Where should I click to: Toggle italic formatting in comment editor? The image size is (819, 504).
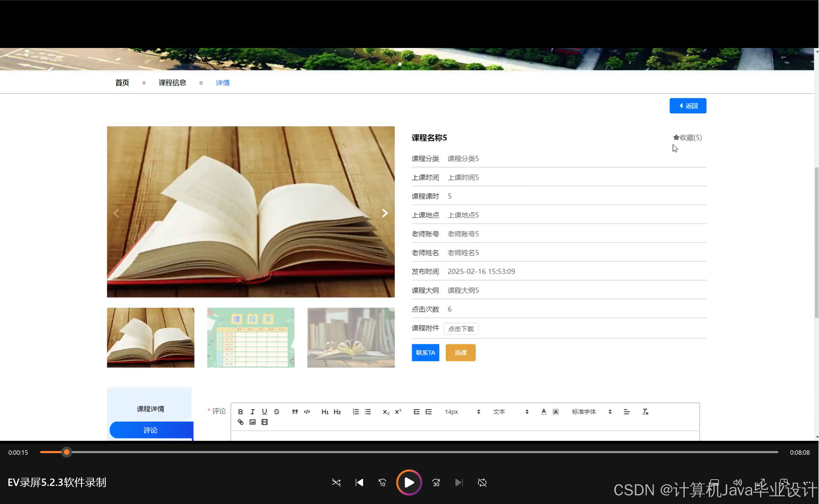coord(252,412)
